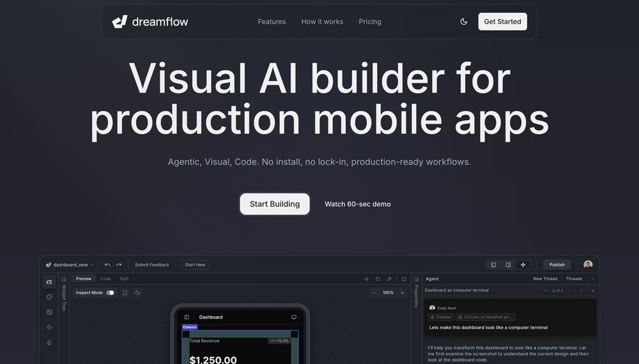Image resolution: width=639 pixels, height=364 pixels.
Task: Toggle the left panel layout icon
Action: (493, 264)
